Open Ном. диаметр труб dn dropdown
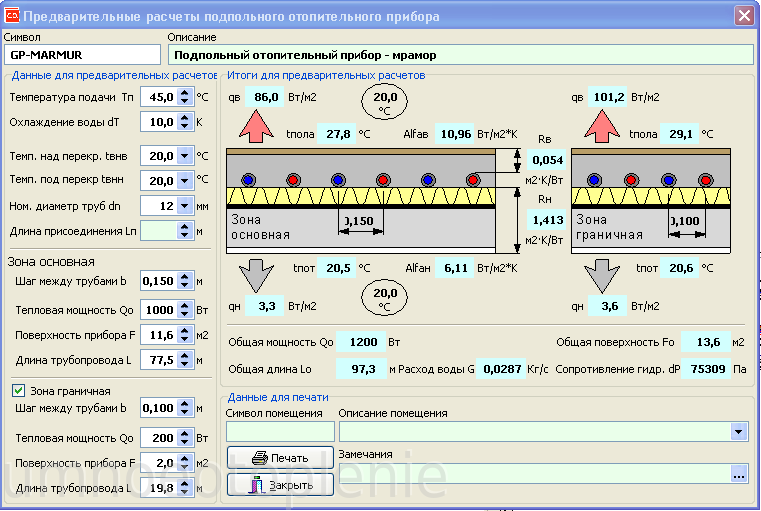Screen dimensions: 761x511 (x=184, y=206)
